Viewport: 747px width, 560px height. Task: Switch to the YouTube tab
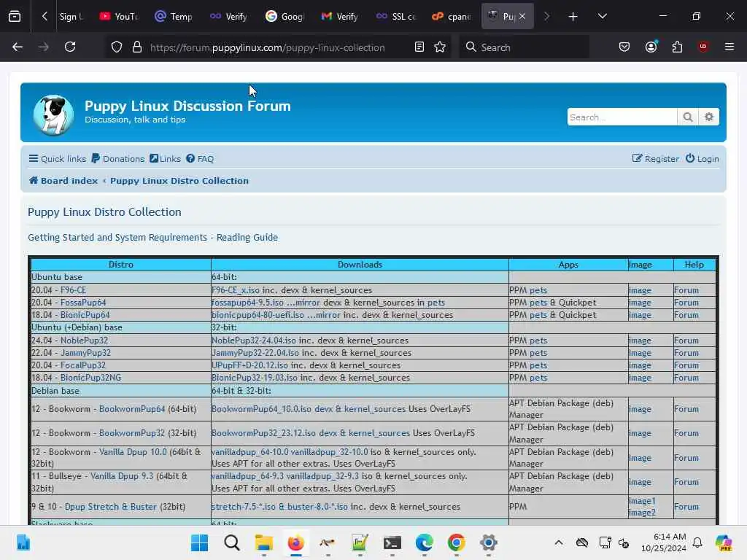pos(119,17)
